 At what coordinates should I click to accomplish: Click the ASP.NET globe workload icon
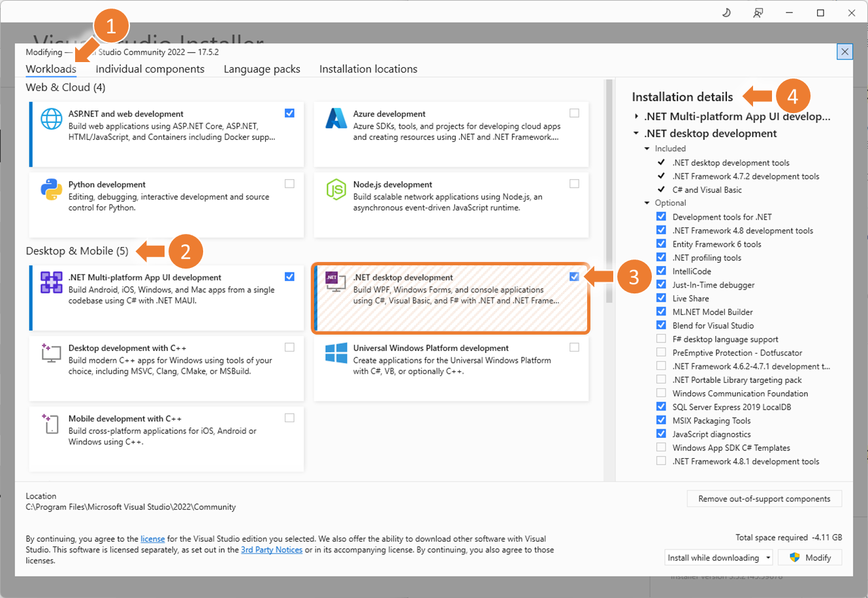click(x=52, y=120)
